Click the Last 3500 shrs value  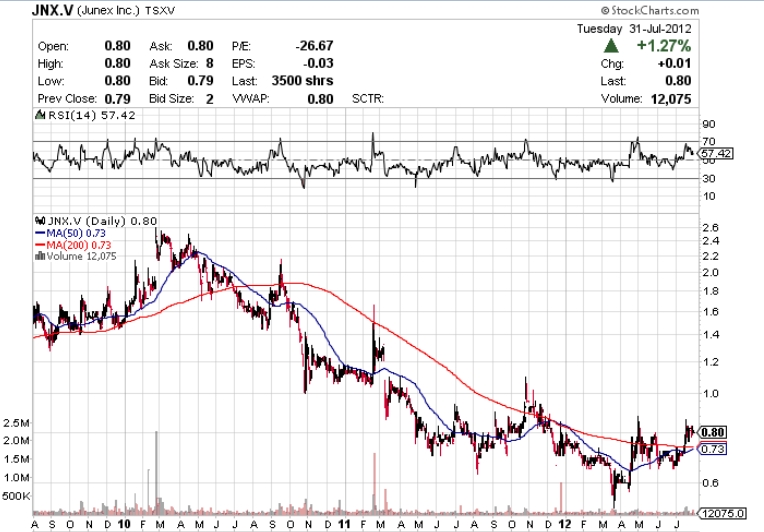pyautogui.click(x=303, y=81)
